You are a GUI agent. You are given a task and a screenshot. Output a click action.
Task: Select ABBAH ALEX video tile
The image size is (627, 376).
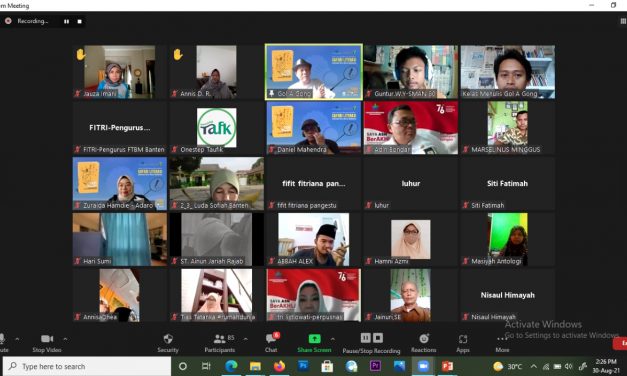[x=314, y=240]
